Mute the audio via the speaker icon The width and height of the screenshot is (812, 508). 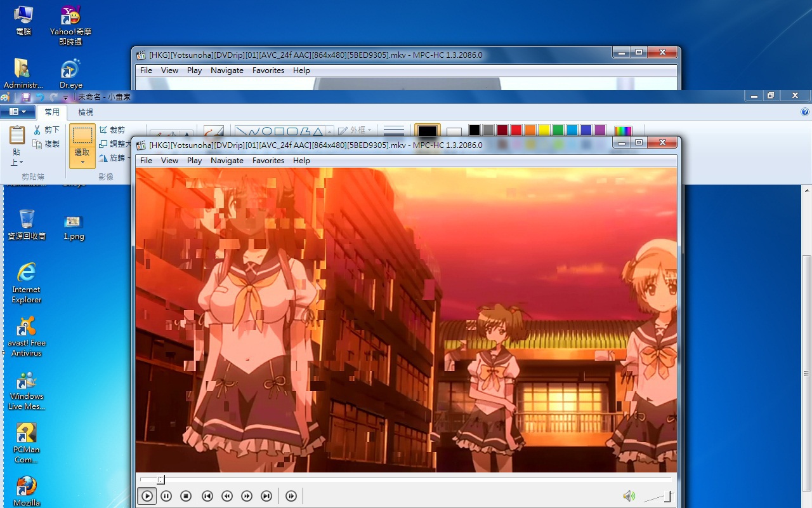[629, 496]
